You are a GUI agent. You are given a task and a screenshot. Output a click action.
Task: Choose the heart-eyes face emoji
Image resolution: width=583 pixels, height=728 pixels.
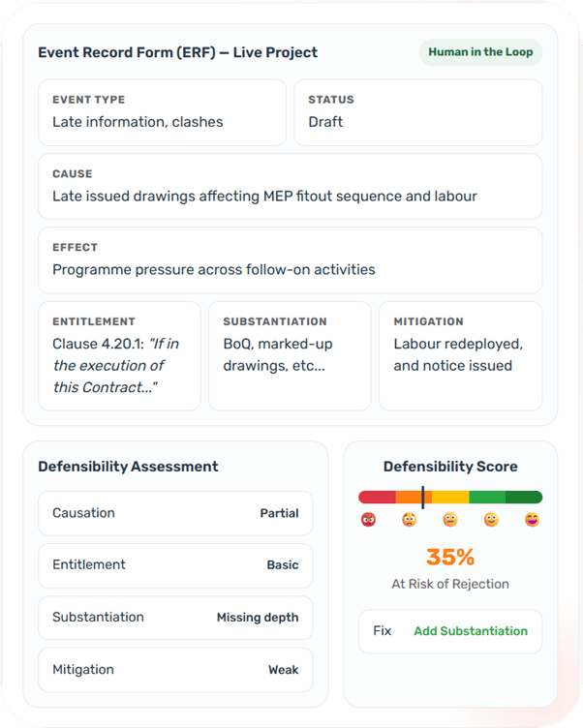point(532,520)
